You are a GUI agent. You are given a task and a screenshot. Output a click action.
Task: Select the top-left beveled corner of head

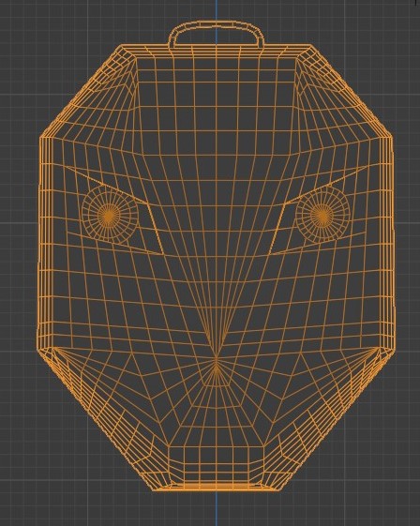point(81,91)
